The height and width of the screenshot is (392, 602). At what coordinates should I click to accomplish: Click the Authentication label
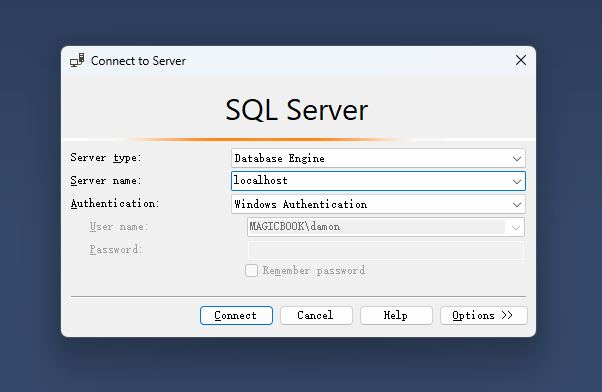click(x=115, y=203)
